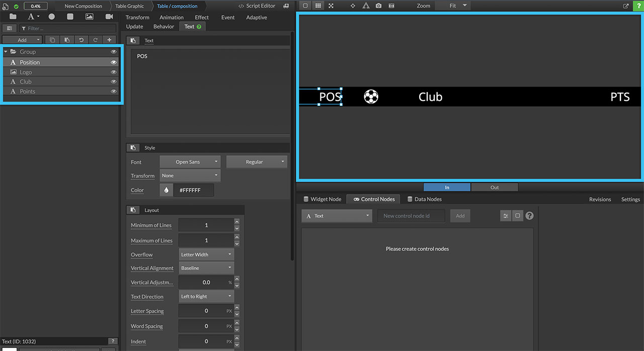Image resolution: width=644 pixels, height=351 pixels.
Task: Increase the Minimum of Lines stepper
Action: click(237, 222)
